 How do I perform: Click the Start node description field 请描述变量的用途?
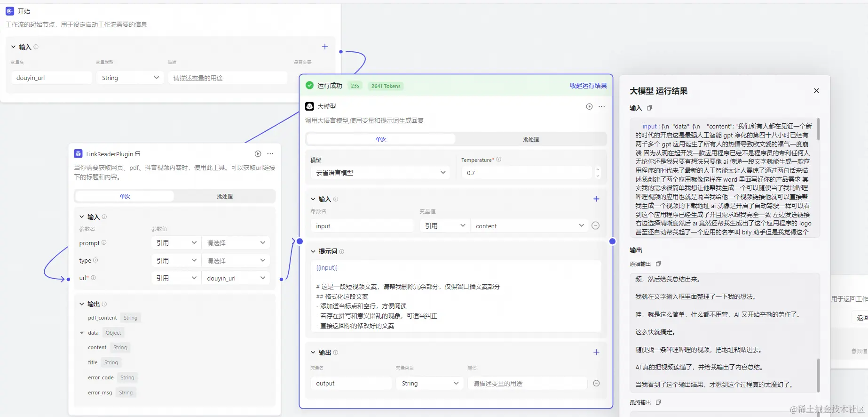pyautogui.click(x=228, y=78)
